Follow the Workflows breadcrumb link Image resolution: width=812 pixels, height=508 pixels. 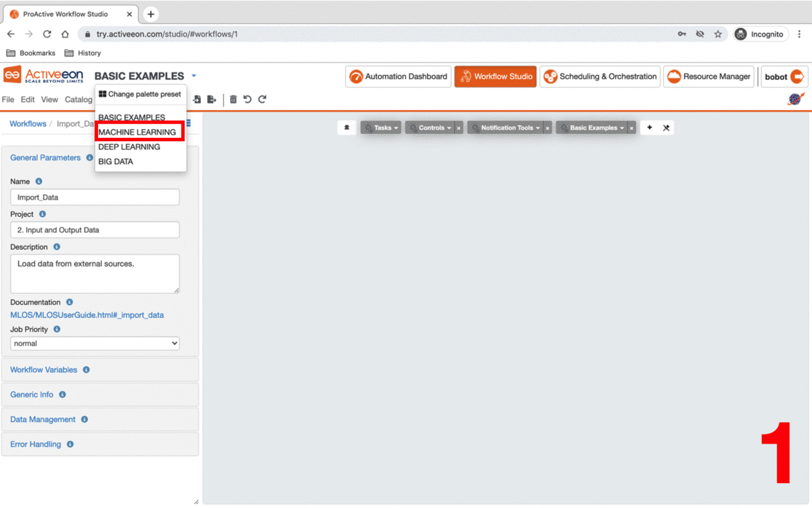pos(28,124)
